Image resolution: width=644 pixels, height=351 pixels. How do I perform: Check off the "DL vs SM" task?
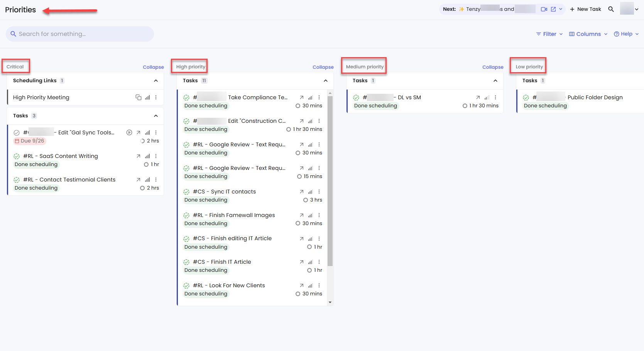click(356, 97)
